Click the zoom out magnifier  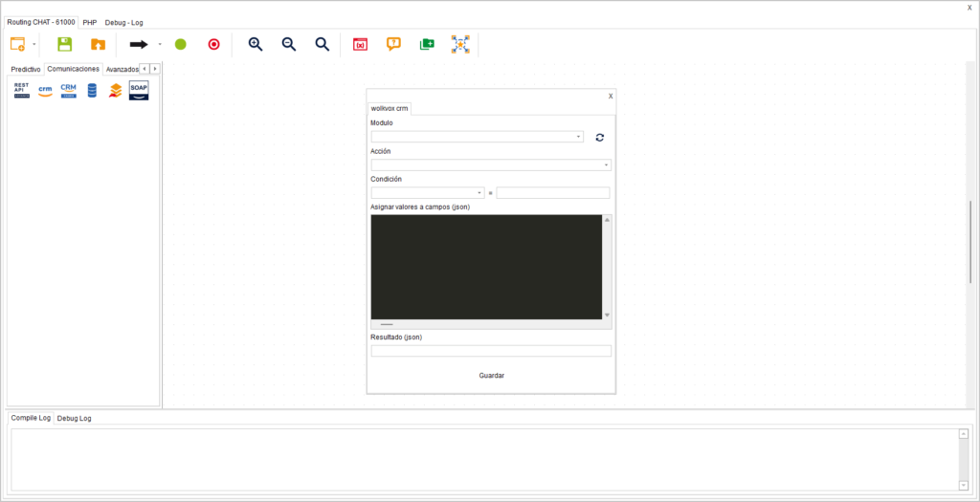(x=289, y=44)
